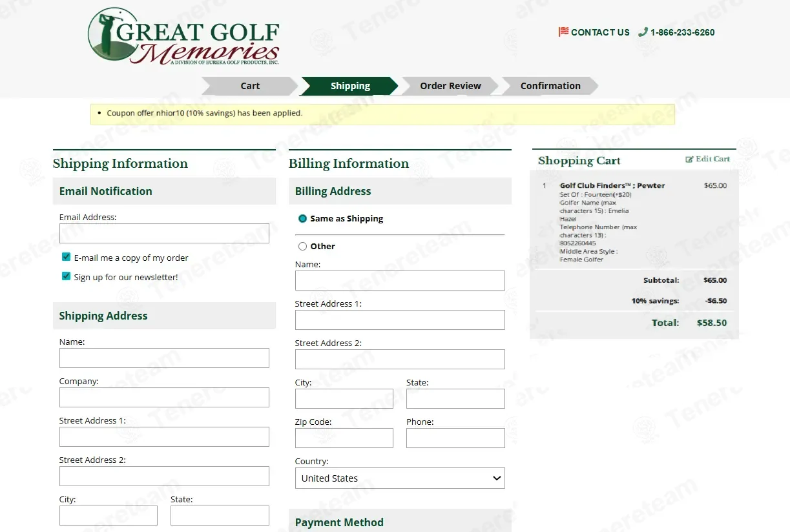Select the Other billing address option
790x532 pixels.
(x=302, y=246)
